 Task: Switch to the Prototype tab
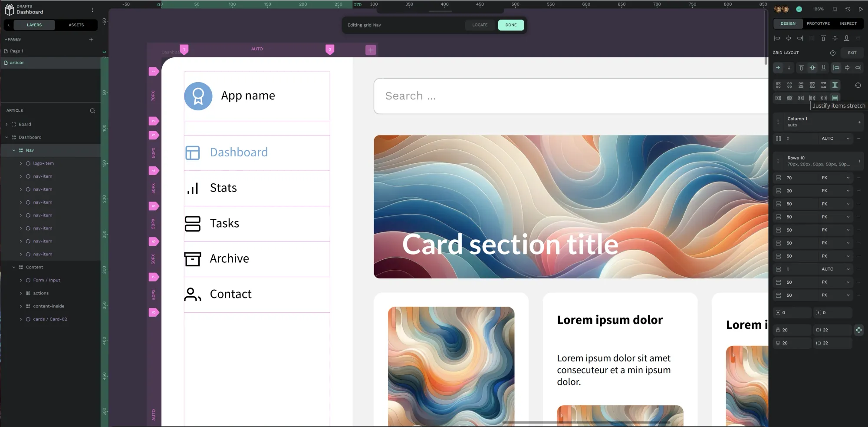click(x=818, y=23)
